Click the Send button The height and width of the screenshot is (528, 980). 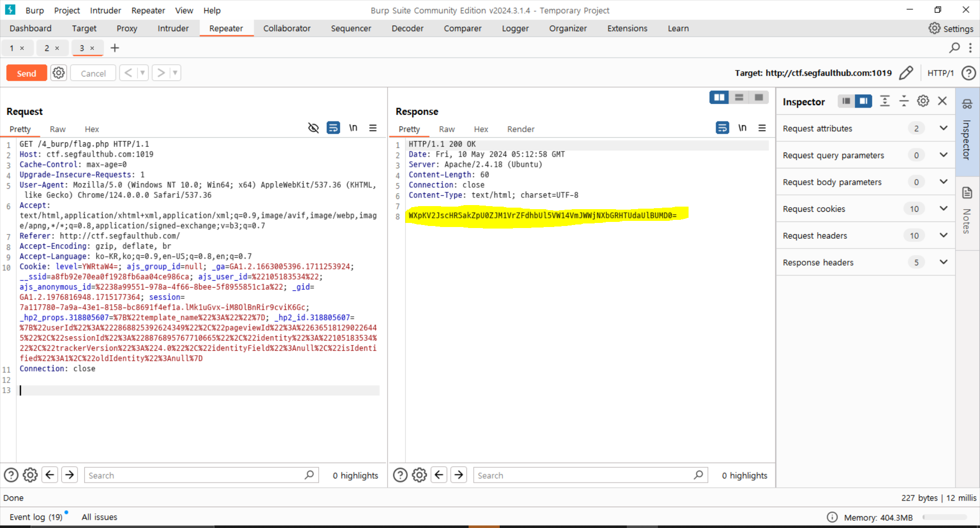(x=27, y=73)
